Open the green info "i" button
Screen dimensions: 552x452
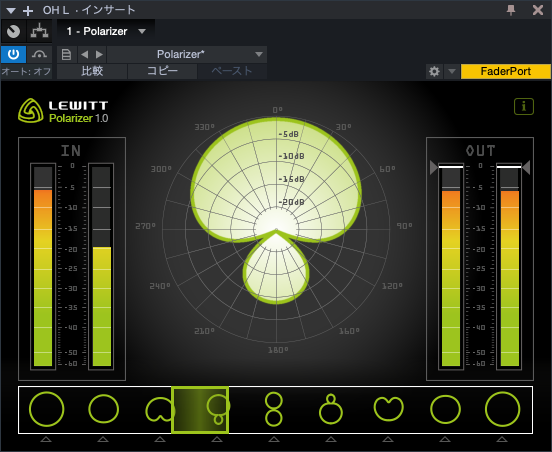pos(524,106)
